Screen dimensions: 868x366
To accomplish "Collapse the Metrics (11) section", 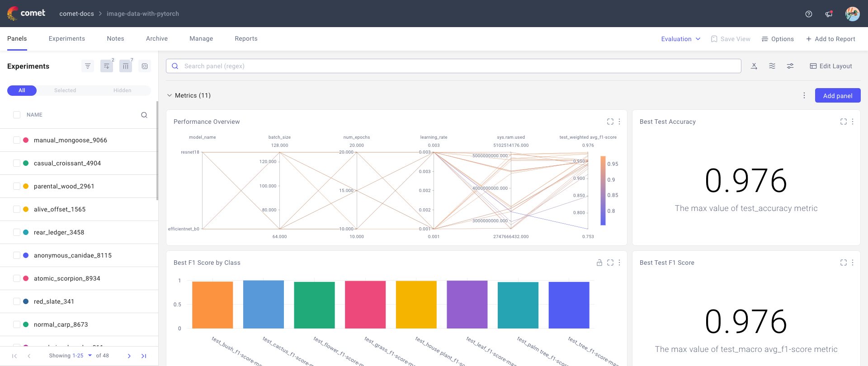I will 170,95.
